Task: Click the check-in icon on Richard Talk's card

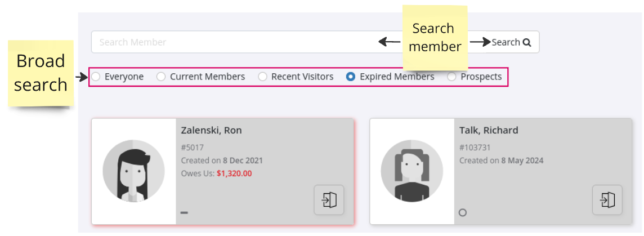Action: [607, 200]
